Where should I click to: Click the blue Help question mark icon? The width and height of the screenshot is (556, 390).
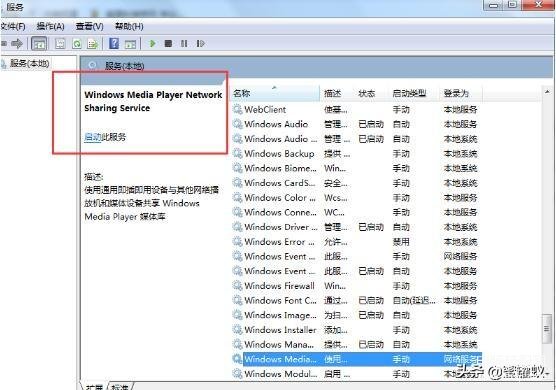click(114, 44)
